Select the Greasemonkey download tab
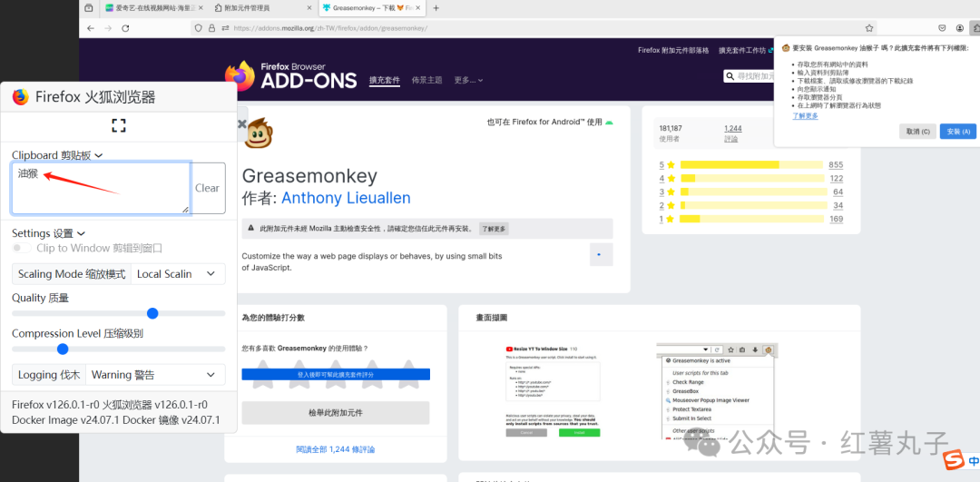The height and width of the screenshot is (482, 980). click(373, 8)
